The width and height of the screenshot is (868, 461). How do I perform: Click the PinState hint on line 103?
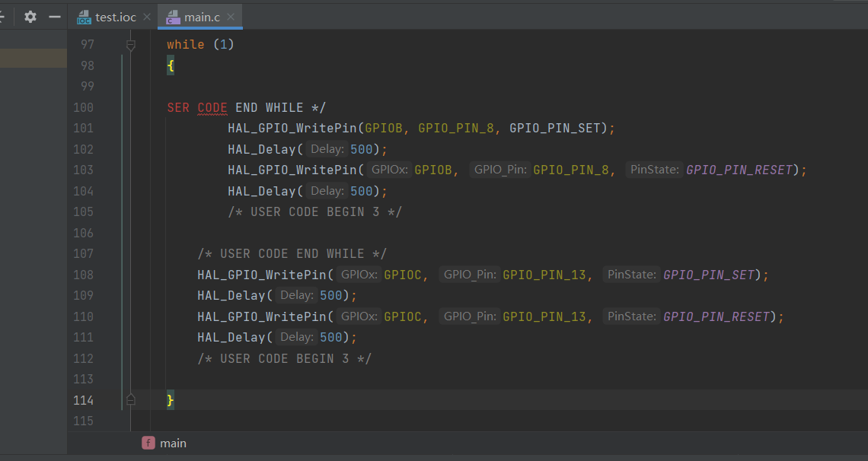pos(654,170)
